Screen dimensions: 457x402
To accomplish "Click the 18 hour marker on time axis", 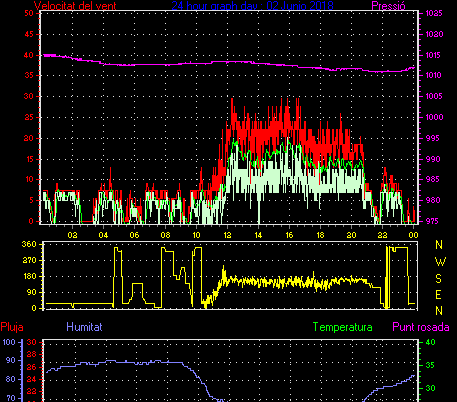I will coord(320,235).
